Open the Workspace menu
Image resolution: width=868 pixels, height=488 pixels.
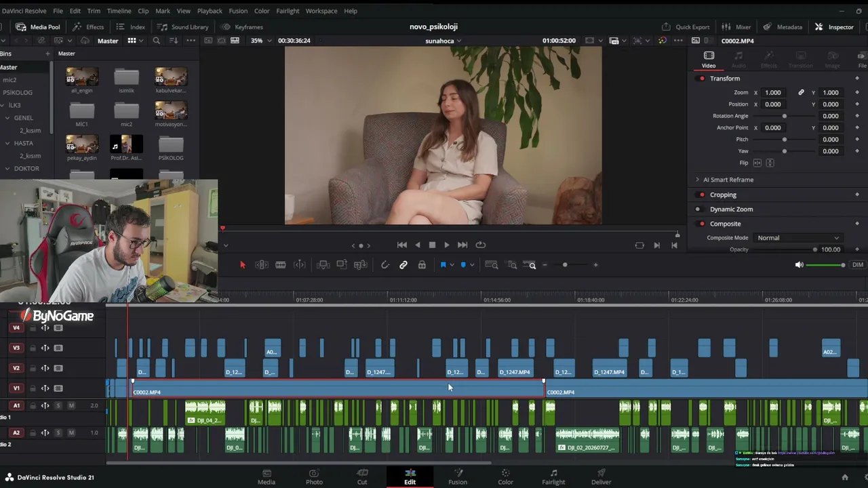point(321,11)
